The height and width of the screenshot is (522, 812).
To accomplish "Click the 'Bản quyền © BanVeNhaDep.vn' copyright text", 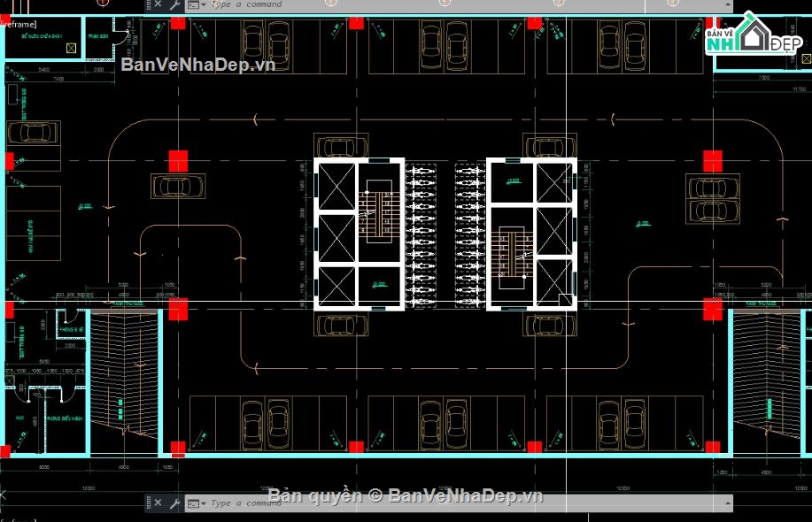I will [x=405, y=495].
